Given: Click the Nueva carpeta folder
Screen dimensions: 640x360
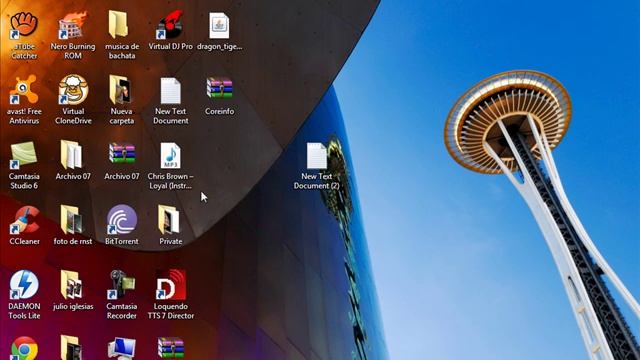Looking at the screenshot, I should (x=121, y=90).
